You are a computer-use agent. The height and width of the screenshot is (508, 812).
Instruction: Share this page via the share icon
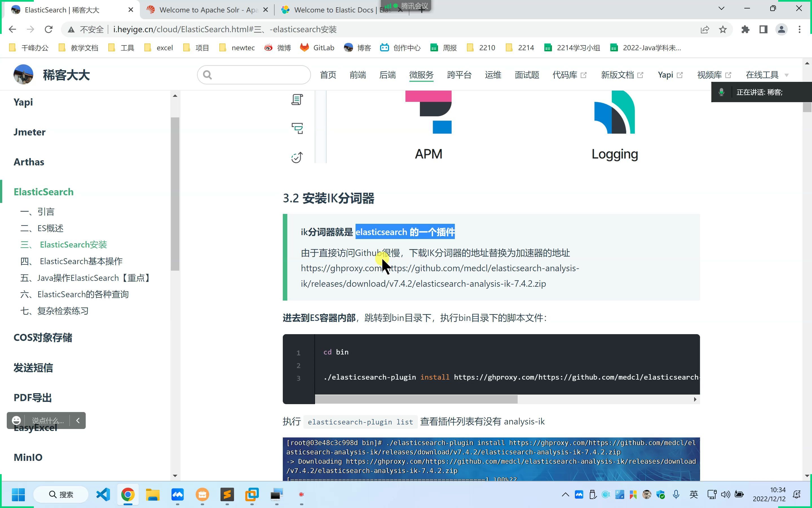pos(705,30)
